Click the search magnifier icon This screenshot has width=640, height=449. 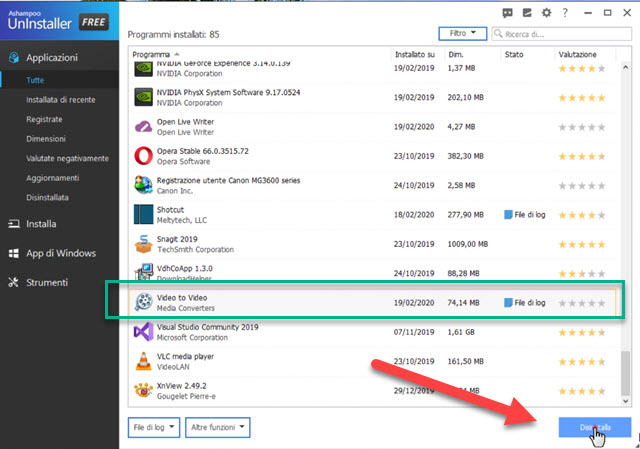(498, 33)
